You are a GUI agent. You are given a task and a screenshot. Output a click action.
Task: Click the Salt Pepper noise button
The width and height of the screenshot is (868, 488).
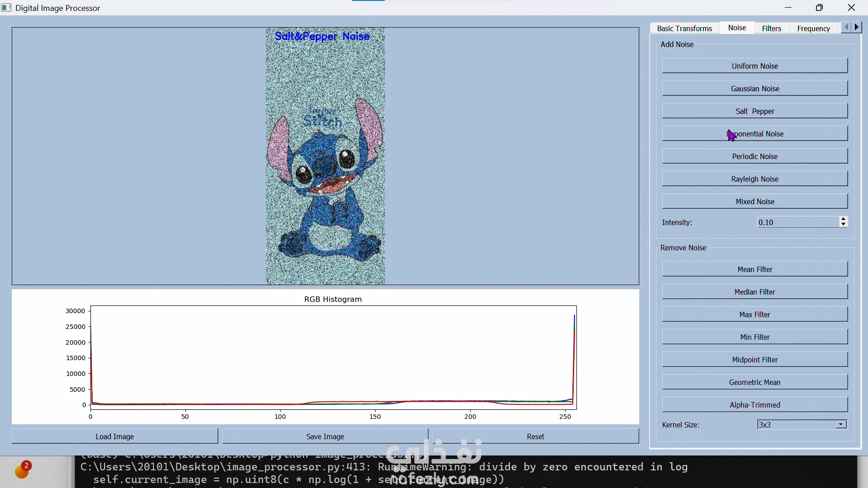pyautogui.click(x=755, y=111)
